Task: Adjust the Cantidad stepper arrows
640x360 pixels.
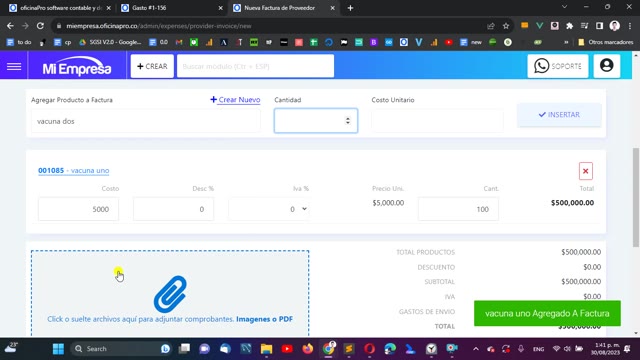Action: pyautogui.click(x=348, y=120)
